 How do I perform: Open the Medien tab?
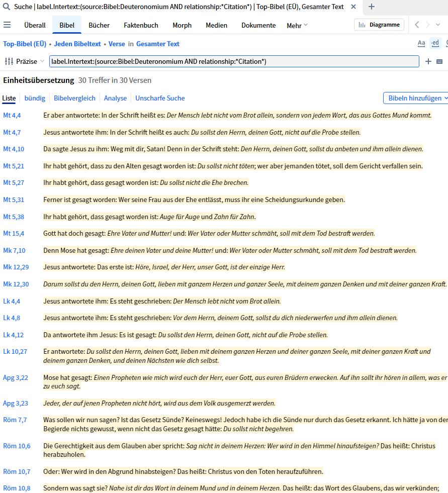(216, 25)
